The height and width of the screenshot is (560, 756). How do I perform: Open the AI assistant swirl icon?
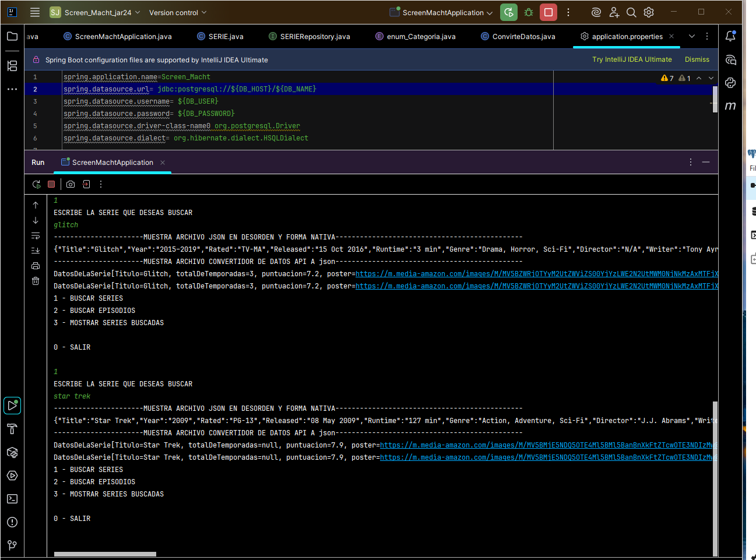(x=596, y=12)
